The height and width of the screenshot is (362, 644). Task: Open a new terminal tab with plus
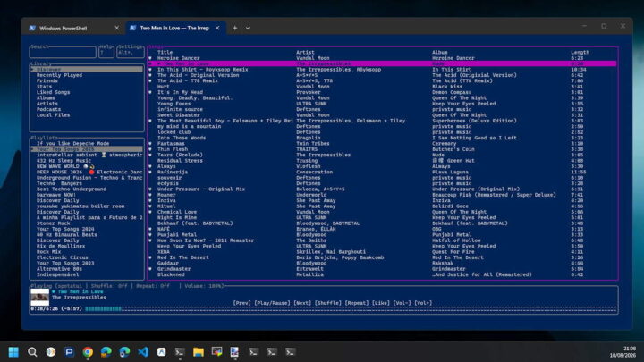coord(235,28)
